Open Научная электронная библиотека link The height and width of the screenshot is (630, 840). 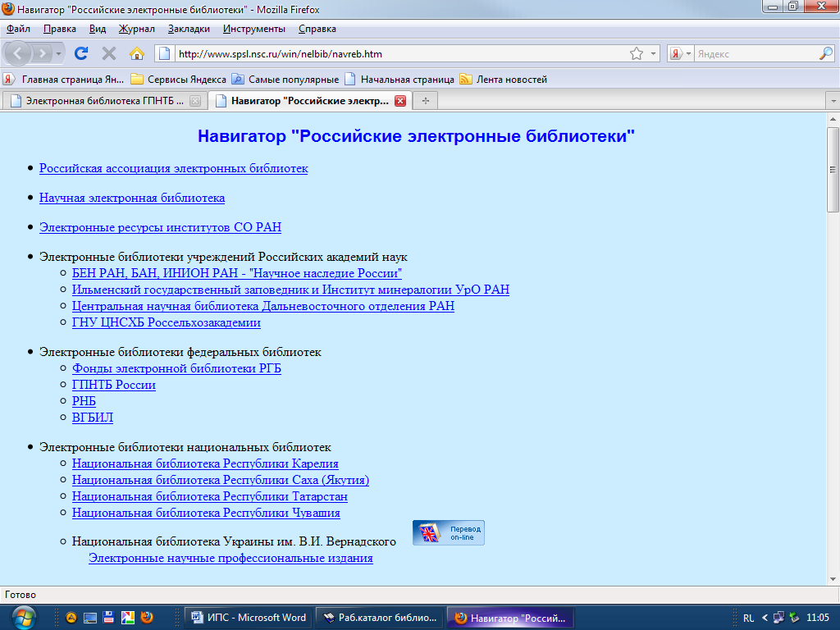pos(132,198)
